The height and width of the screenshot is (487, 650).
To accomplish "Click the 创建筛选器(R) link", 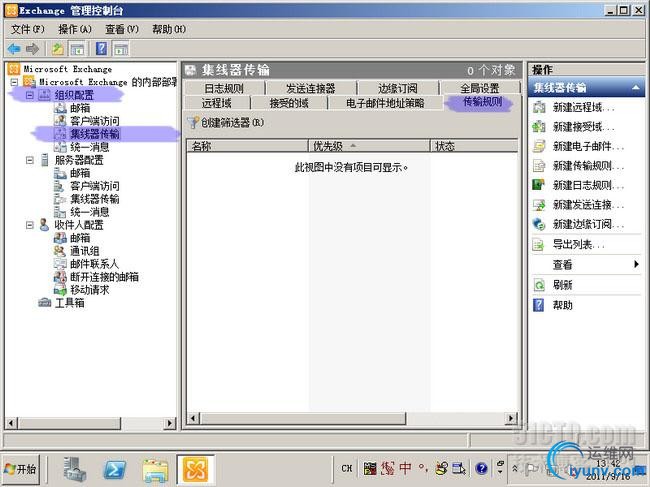I will tap(232, 122).
